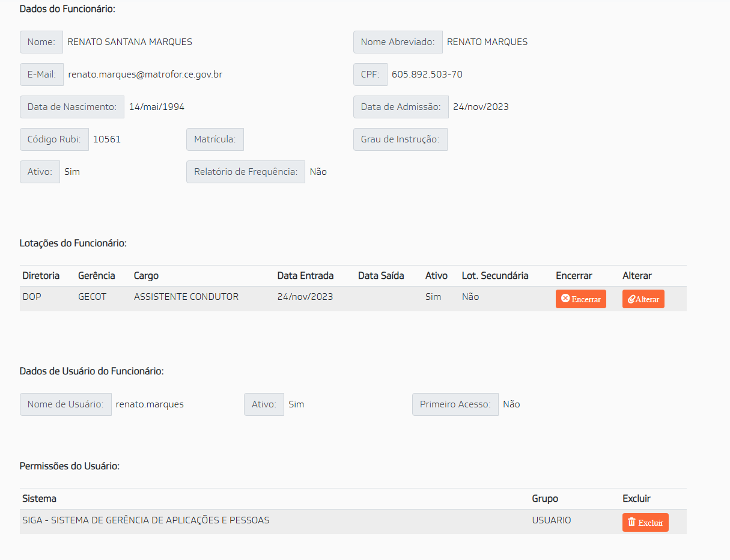Click the Matrícula field label
The height and width of the screenshot is (560, 730).
click(215, 139)
